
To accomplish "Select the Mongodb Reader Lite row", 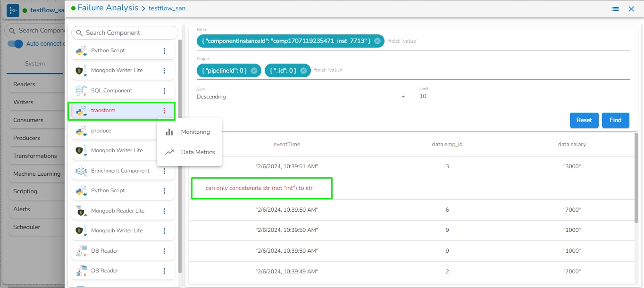I will pyautogui.click(x=123, y=211).
